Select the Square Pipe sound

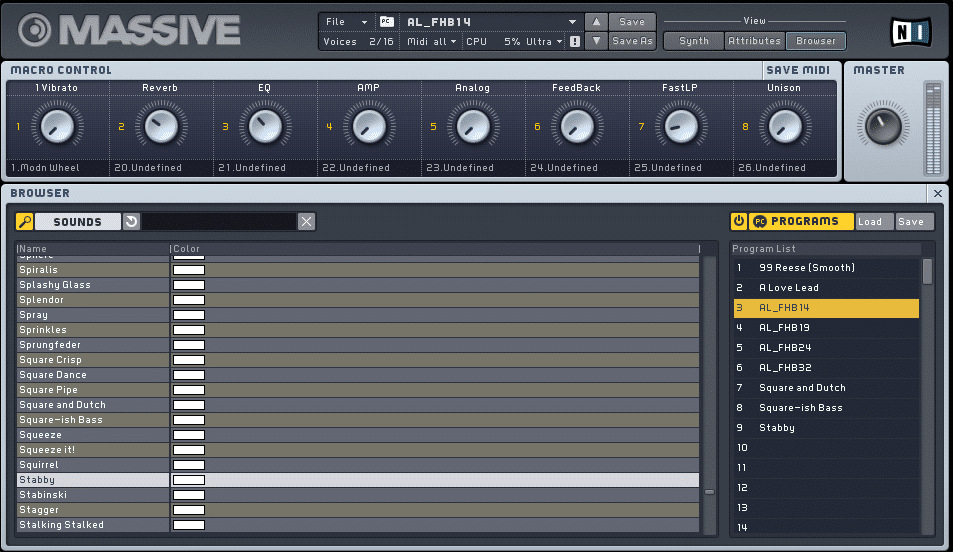[357, 390]
